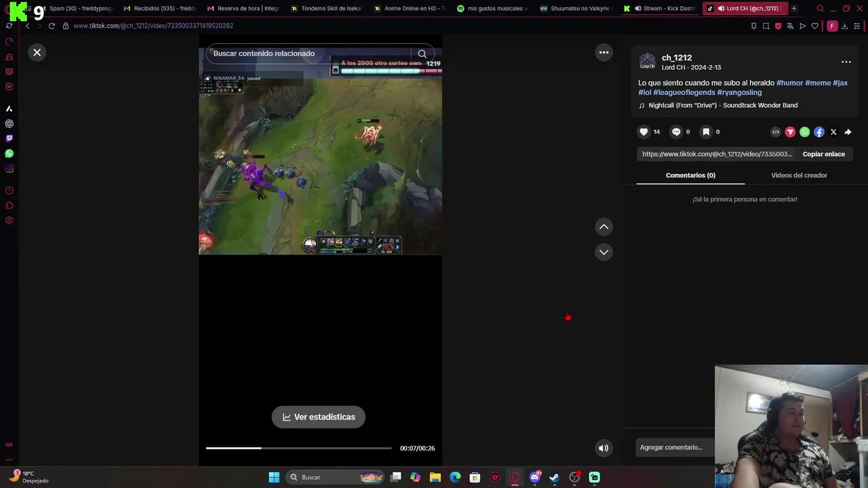Viewport: 868px width, 488px height.
Task: Share the video to X
Action: point(833,132)
